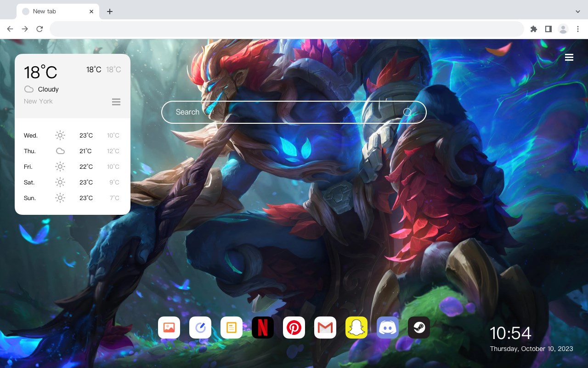Open the Extensions puzzle icon
588x368 pixels.
(x=533, y=29)
